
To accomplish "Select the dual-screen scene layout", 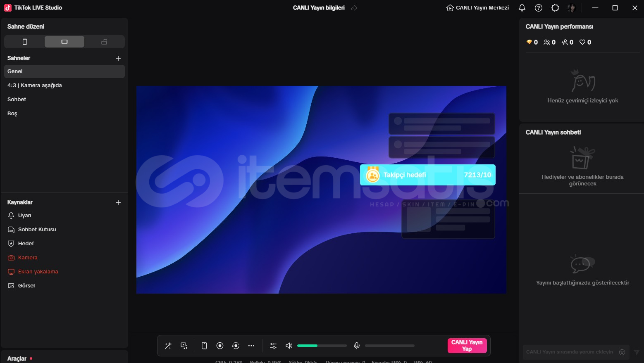I will [104, 42].
